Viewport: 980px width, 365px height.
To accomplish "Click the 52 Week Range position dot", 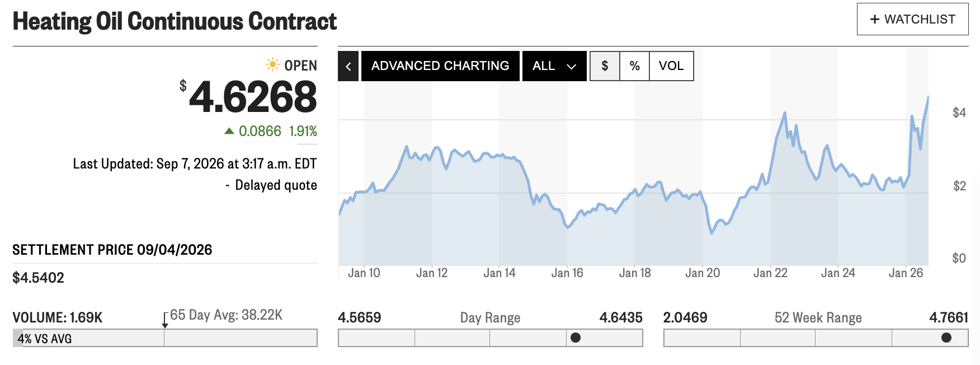I will click(946, 338).
